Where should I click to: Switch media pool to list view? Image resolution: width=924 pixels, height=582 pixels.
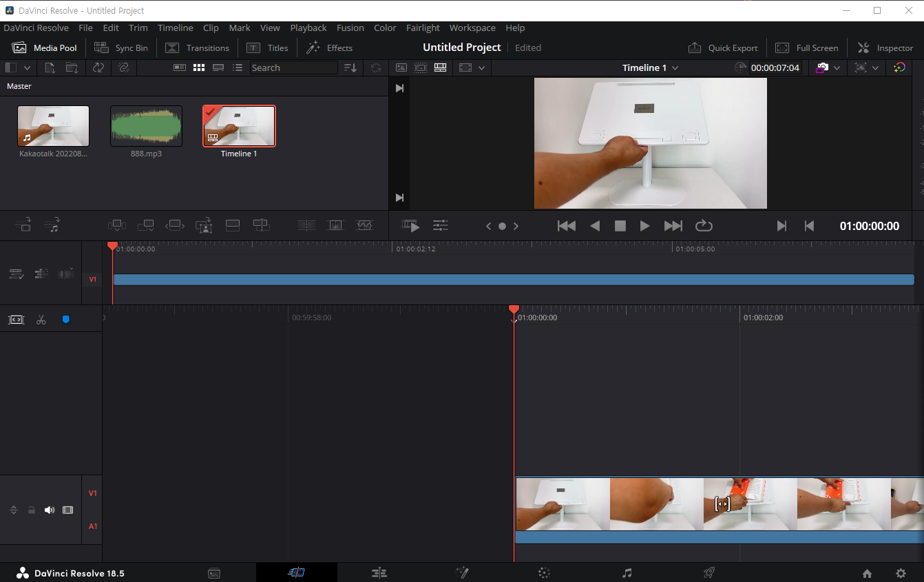point(238,67)
